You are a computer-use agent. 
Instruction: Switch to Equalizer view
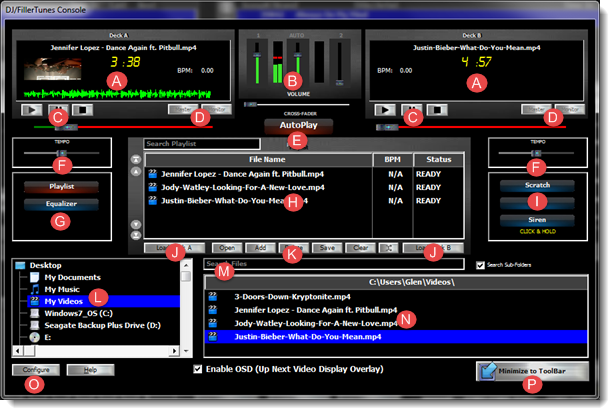coord(61,204)
